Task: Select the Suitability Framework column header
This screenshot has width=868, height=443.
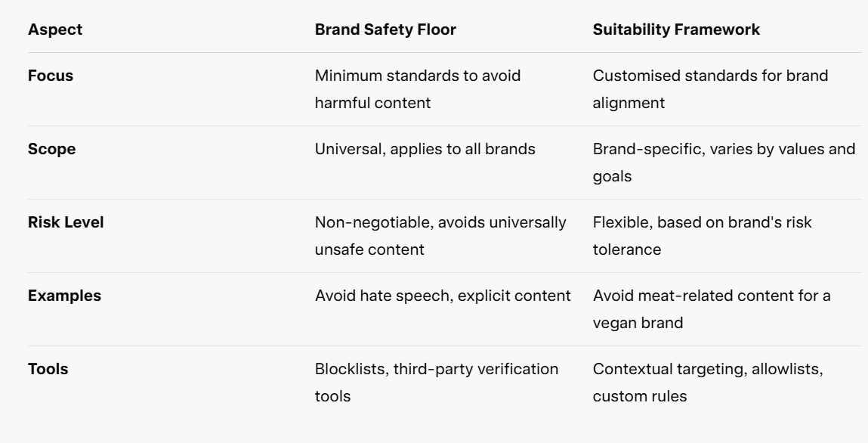Action: [x=676, y=30]
